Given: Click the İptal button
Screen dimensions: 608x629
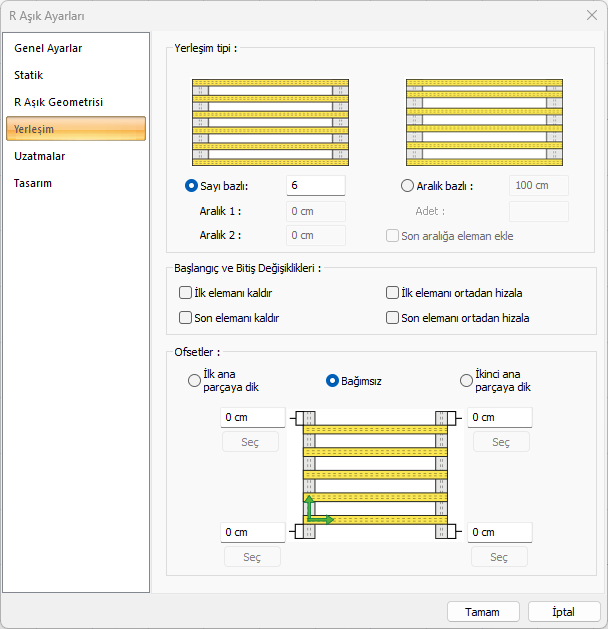Looking at the screenshot, I should [x=563, y=611].
